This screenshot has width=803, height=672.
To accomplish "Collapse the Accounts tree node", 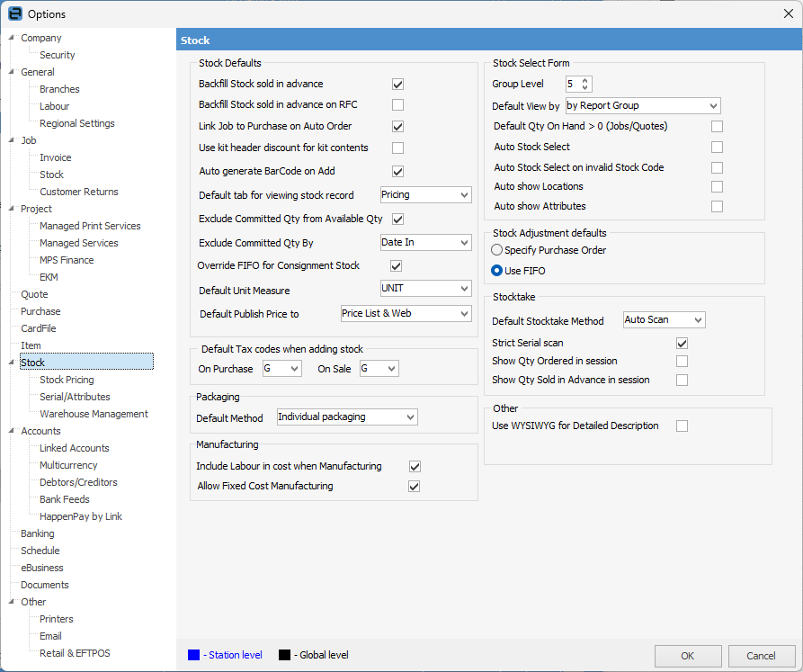I will pos(12,432).
